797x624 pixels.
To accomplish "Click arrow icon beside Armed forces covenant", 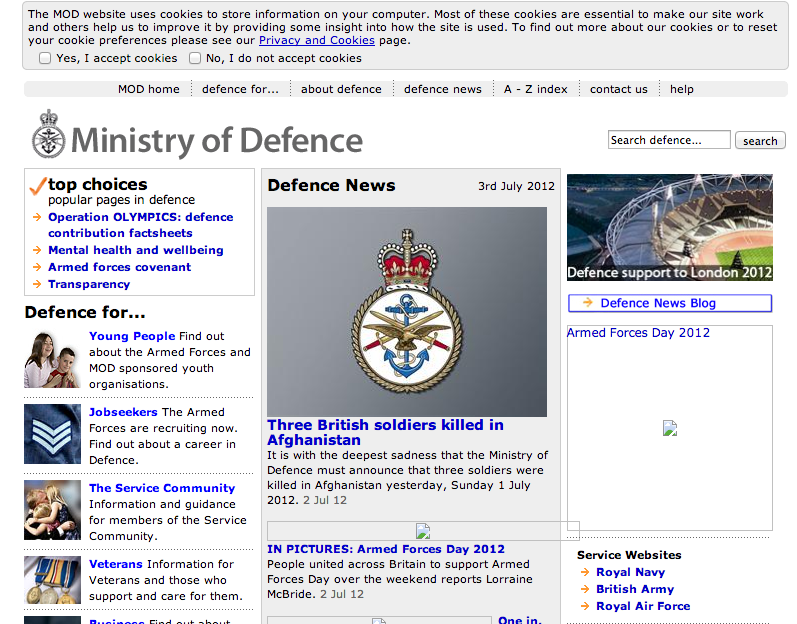I will pyautogui.click(x=37, y=267).
